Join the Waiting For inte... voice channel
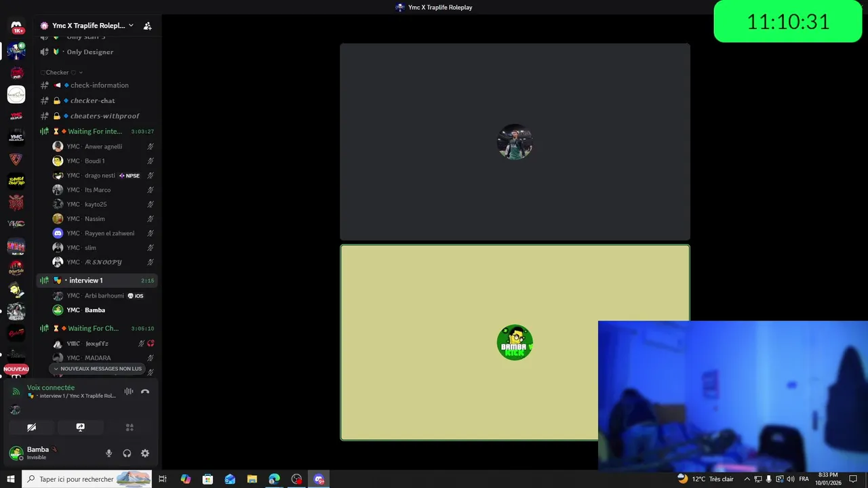Screen dimensions: 868x488 [x=98, y=131]
